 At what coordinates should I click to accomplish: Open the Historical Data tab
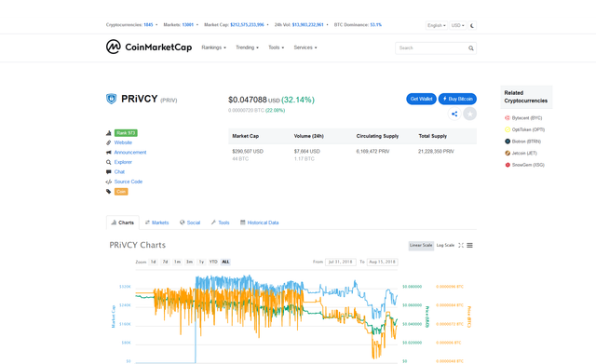pyautogui.click(x=259, y=222)
